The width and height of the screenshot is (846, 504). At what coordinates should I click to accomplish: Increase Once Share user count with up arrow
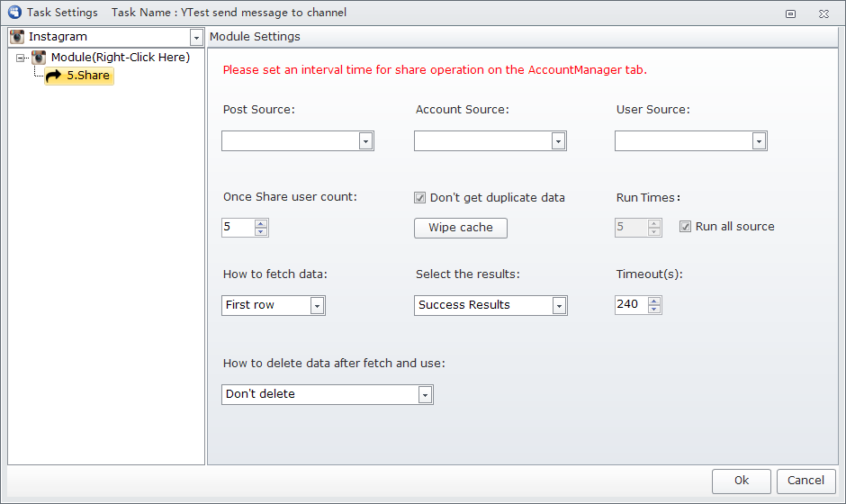pos(261,223)
